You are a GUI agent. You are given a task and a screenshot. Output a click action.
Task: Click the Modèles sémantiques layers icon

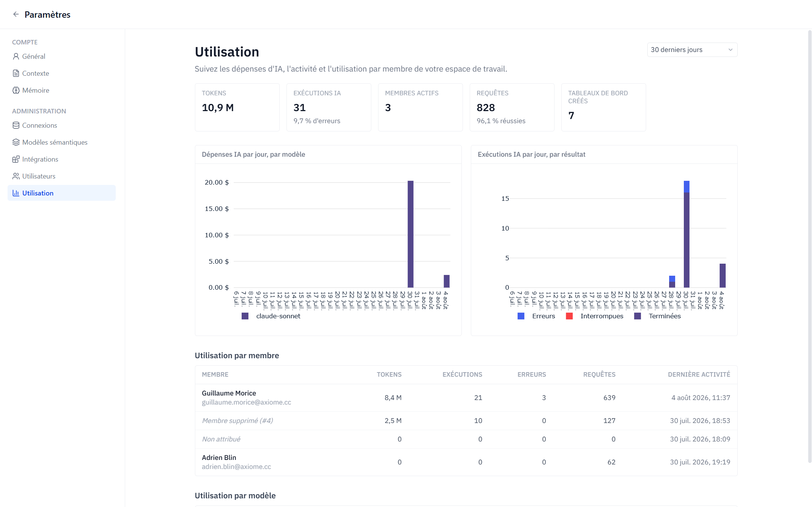click(x=16, y=142)
